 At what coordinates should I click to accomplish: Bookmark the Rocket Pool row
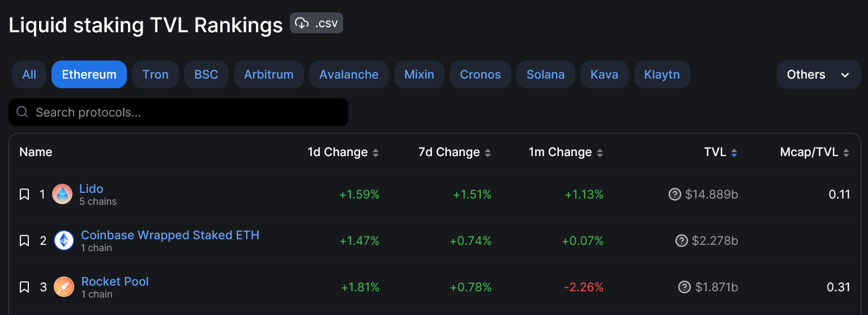24,287
